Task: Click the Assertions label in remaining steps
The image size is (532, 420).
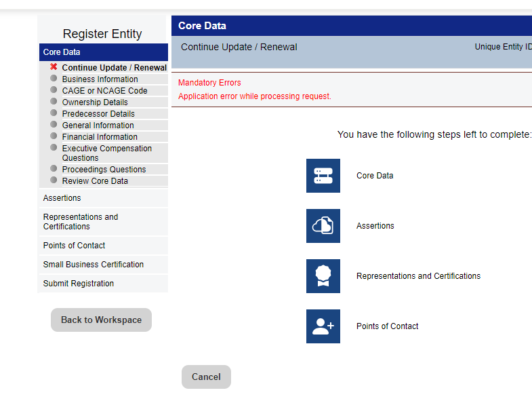Action: pos(375,226)
